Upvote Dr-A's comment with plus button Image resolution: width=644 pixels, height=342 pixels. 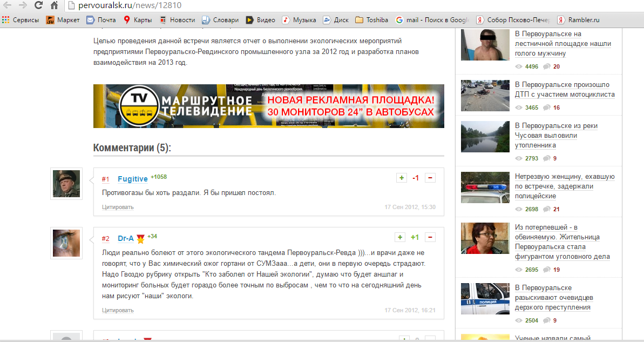pyautogui.click(x=399, y=237)
